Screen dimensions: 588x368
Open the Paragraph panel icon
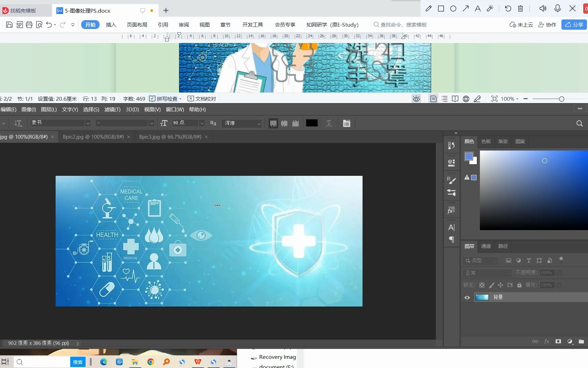(451, 240)
